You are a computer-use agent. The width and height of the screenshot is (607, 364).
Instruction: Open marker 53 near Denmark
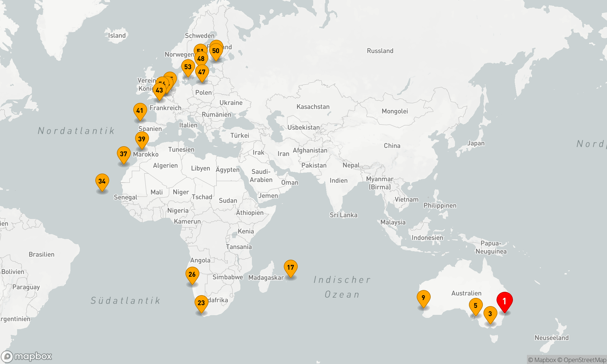pyautogui.click(x=188, y=67)
